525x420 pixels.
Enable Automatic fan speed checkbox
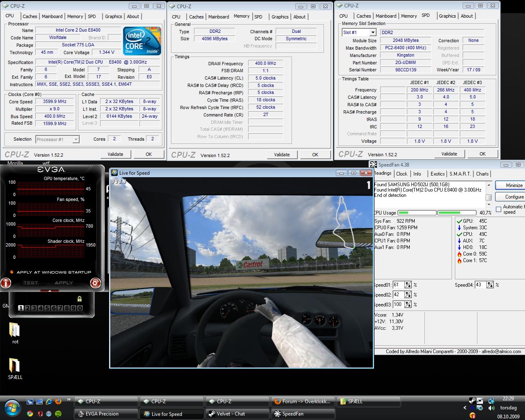click(x=498, y=209)
